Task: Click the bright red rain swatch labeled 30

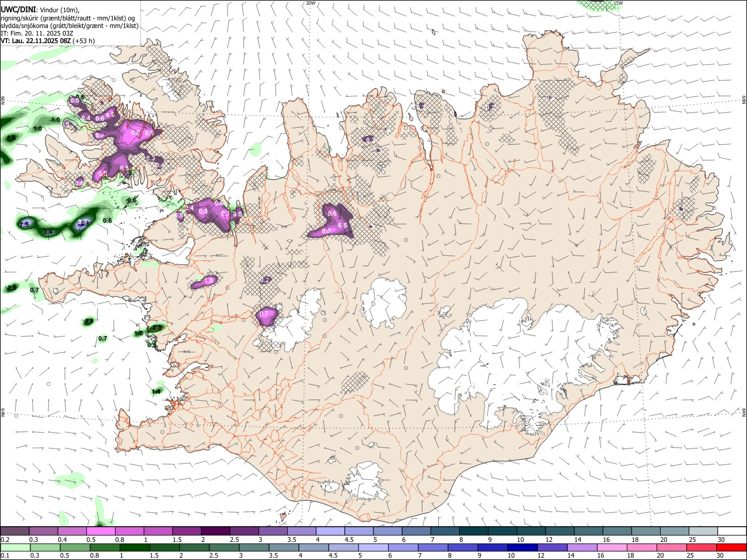Action: [x=731, y=548]
